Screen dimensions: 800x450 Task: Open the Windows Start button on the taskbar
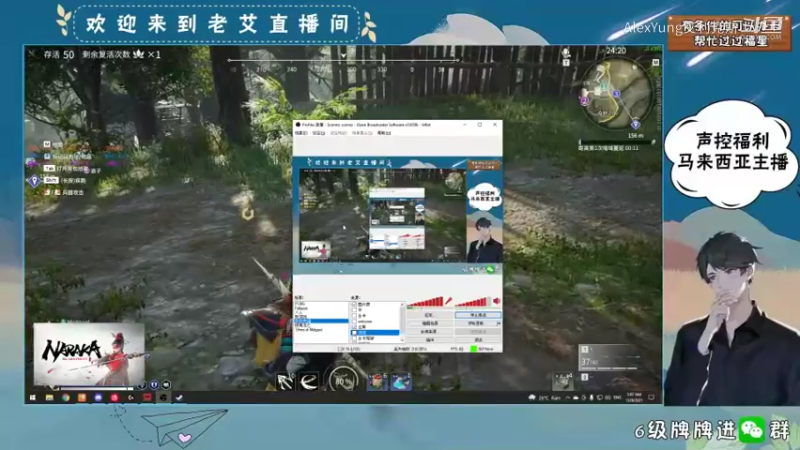coord(33,397)
